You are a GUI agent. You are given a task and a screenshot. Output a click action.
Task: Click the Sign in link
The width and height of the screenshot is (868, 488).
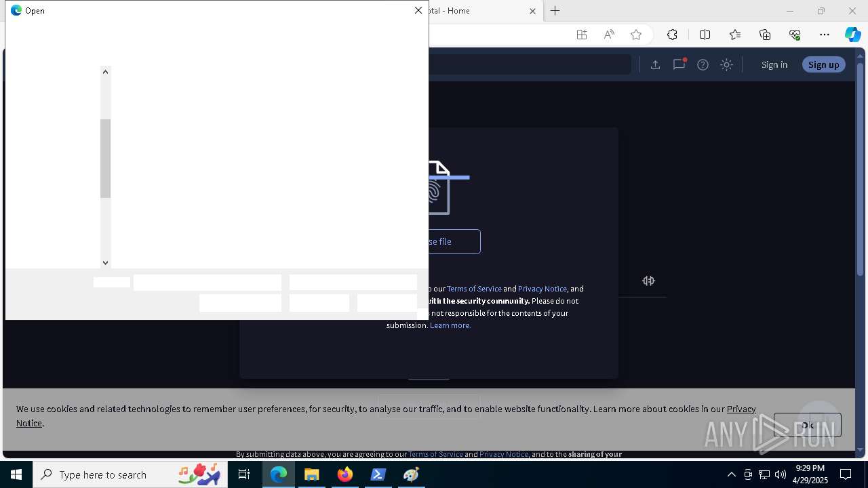tap(774, 64)
